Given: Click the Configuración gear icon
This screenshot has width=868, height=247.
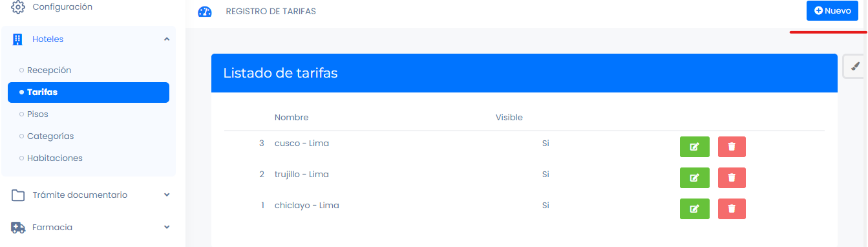Looking at the screenshot, I should [x=18, y=7].
